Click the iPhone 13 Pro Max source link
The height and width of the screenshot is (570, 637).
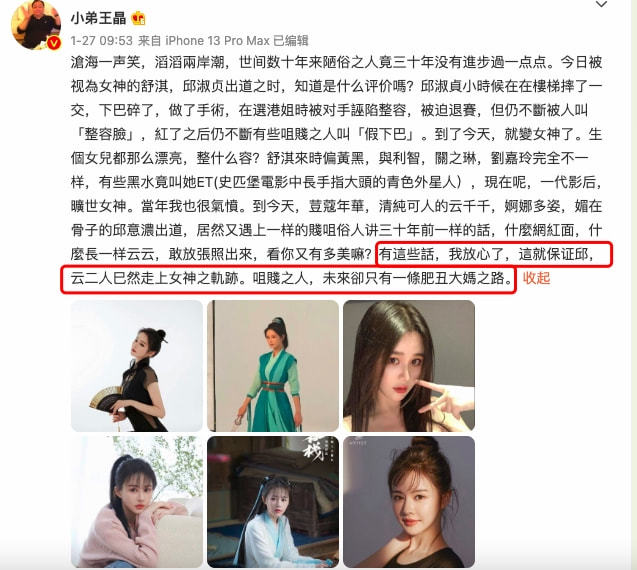tap(217, 41)
